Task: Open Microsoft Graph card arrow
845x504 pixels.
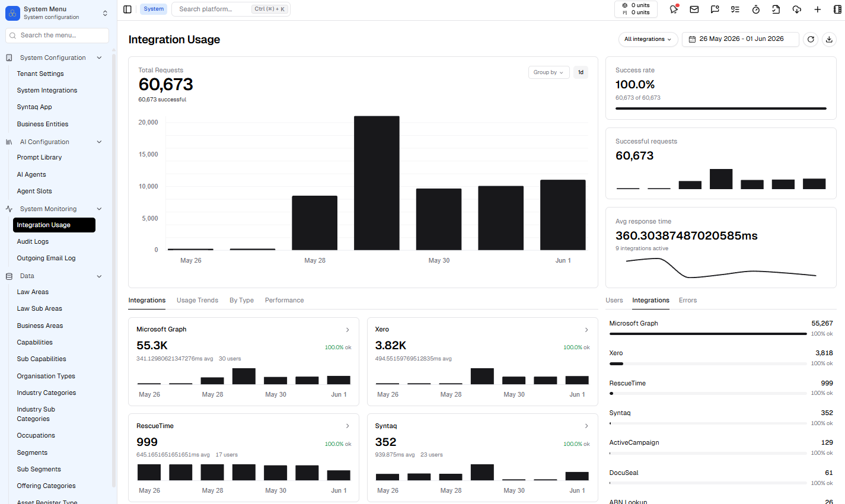Action: point(347,330)
